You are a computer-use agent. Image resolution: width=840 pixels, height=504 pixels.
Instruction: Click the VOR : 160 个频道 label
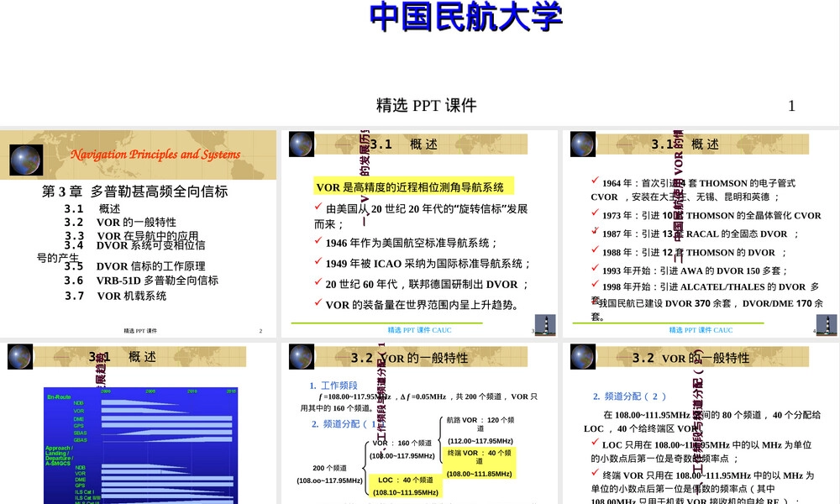(x=402, y=443)
